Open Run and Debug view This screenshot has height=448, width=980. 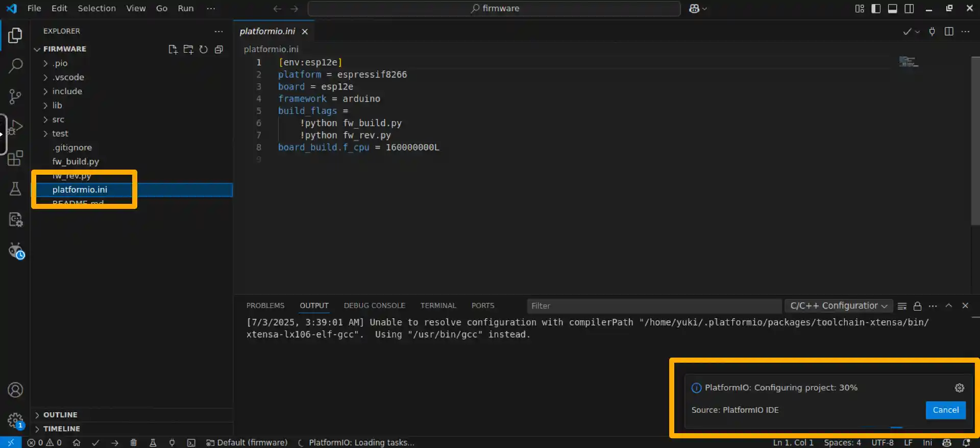(15, 127)
